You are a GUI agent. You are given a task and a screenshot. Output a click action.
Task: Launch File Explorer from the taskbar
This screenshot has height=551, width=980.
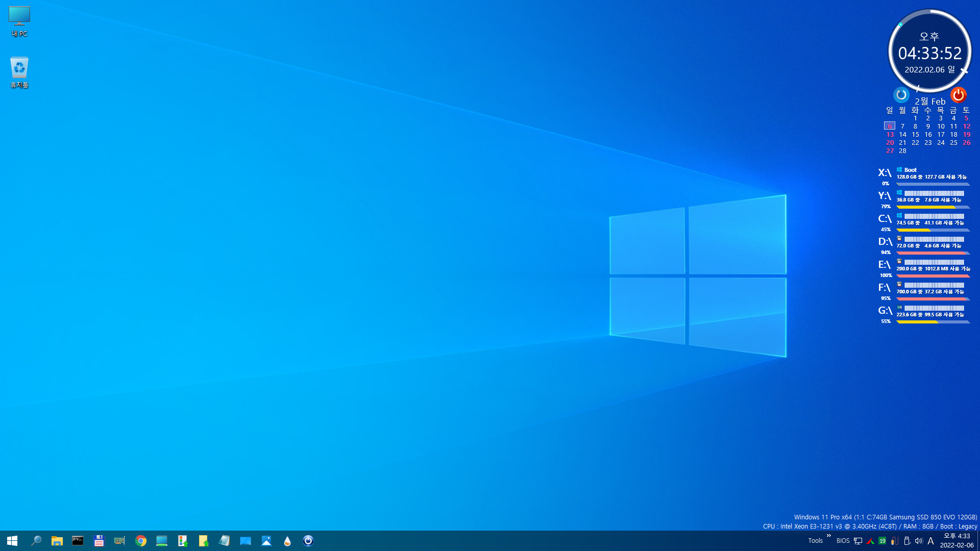click(x=57, y=541)
